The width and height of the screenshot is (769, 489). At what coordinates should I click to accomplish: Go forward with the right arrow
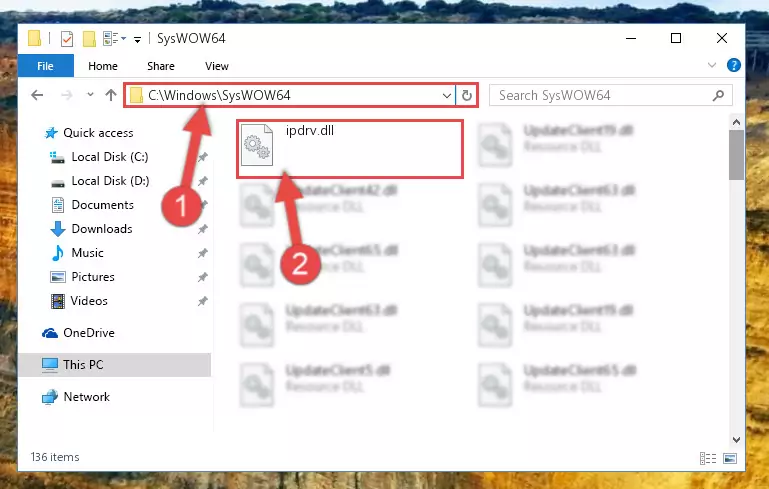pyautogui.click(x=67, y=95)
